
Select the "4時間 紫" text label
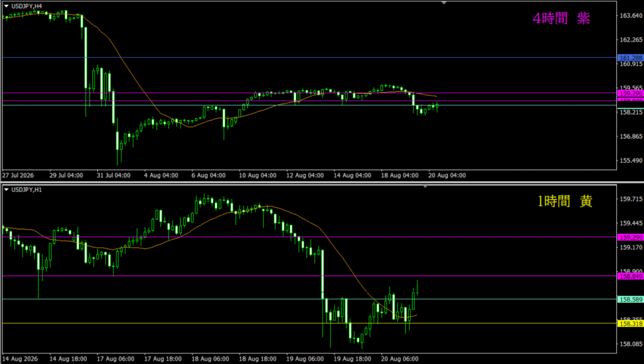[x=561, y=18]
